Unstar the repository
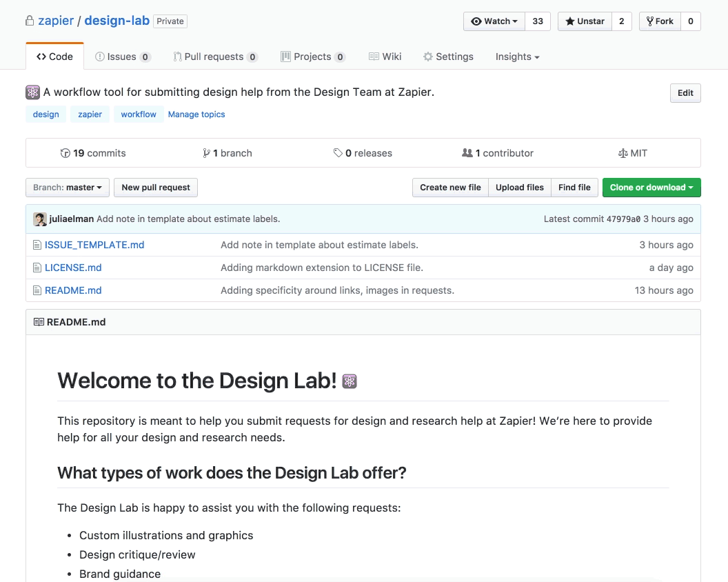The height and width of the screenshot is (582, 728). (x=585, y=21)
